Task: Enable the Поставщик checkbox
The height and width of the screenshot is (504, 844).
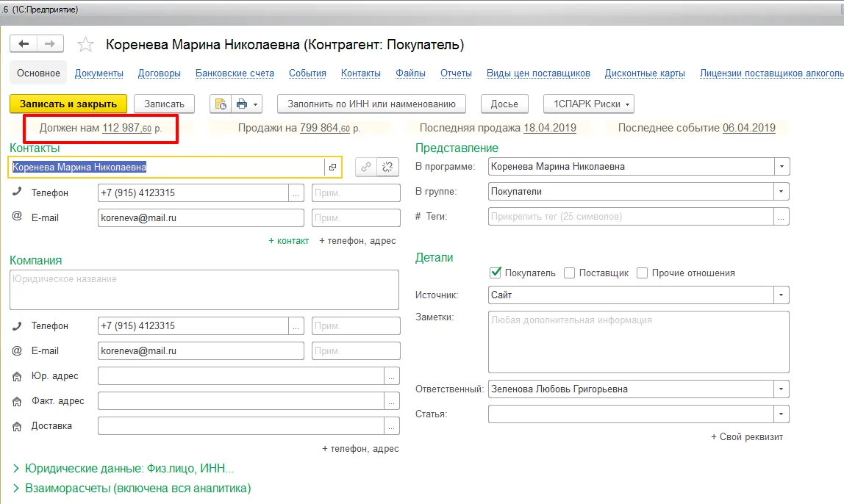Action: (x=569, y=273)
